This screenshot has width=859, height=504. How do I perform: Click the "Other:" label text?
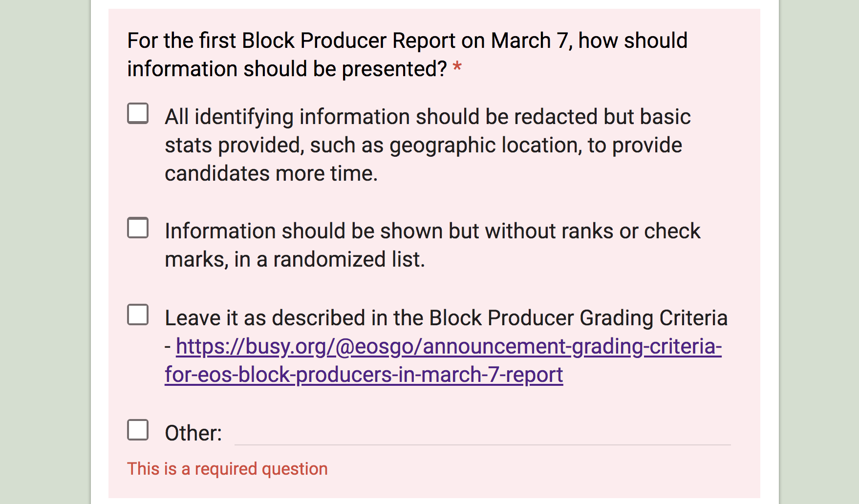pos(193,433)
